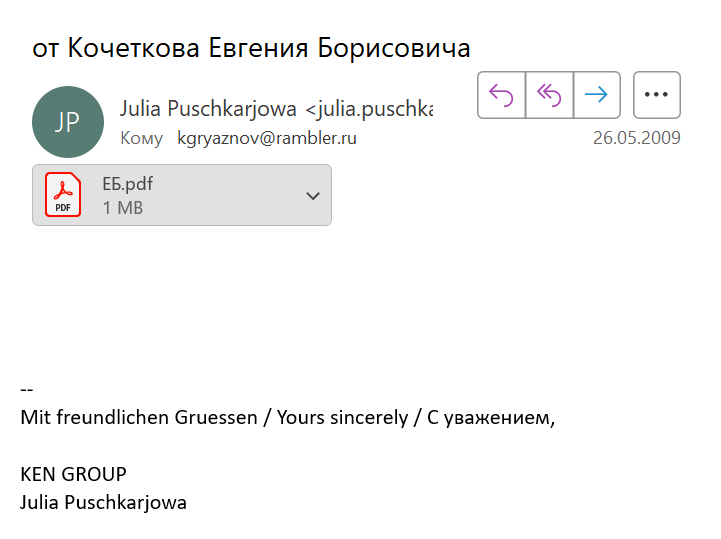Click the JP sender avatar
The width and height of the screenshot is (721, 539).
coord(68,122)
